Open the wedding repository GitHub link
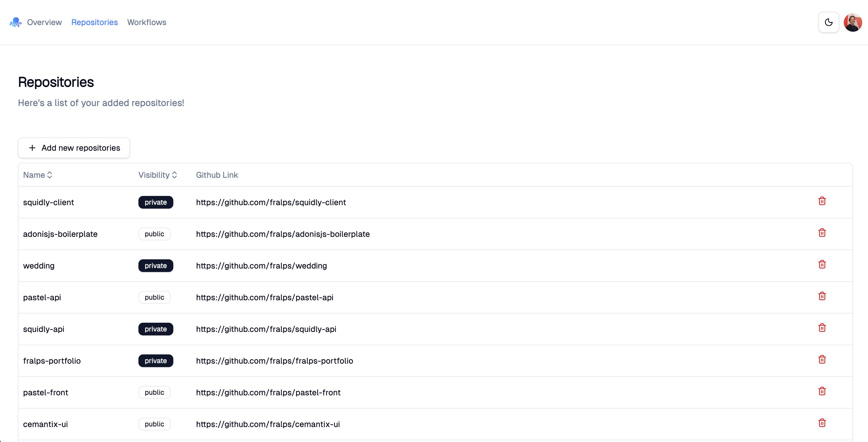The width and height of the screenshot is (868, 442). coord(262,266)
